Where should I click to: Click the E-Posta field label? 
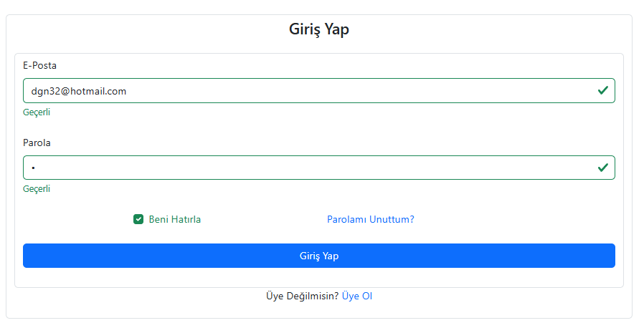coord(39,65)
